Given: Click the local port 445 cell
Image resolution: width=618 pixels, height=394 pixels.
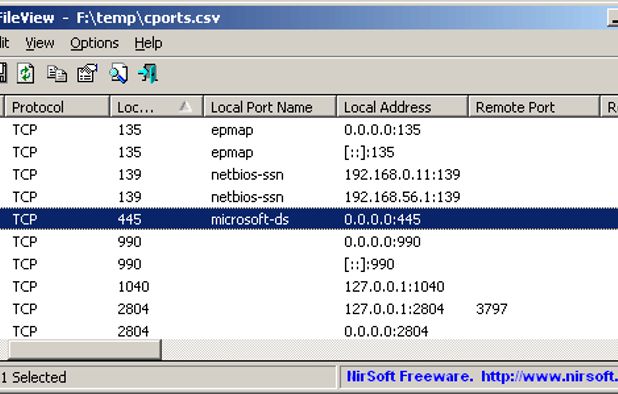Looking at the screenshot, I should click(x=129, y=219).
